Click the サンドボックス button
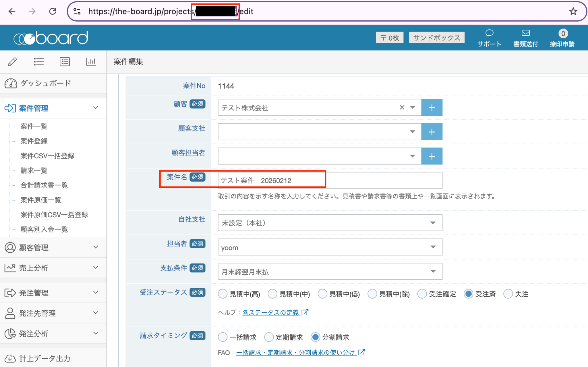588x367 pixels. tap(436, 38)
